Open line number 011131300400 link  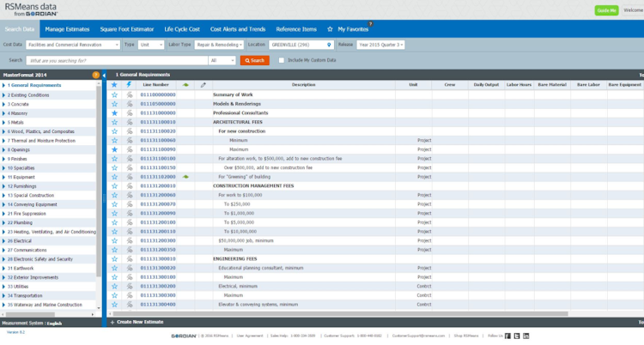[x=158, y=305]
